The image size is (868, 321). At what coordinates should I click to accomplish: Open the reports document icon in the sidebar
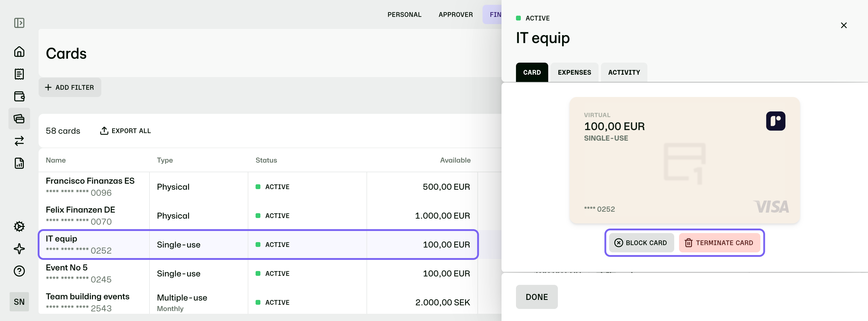(19, 163)
